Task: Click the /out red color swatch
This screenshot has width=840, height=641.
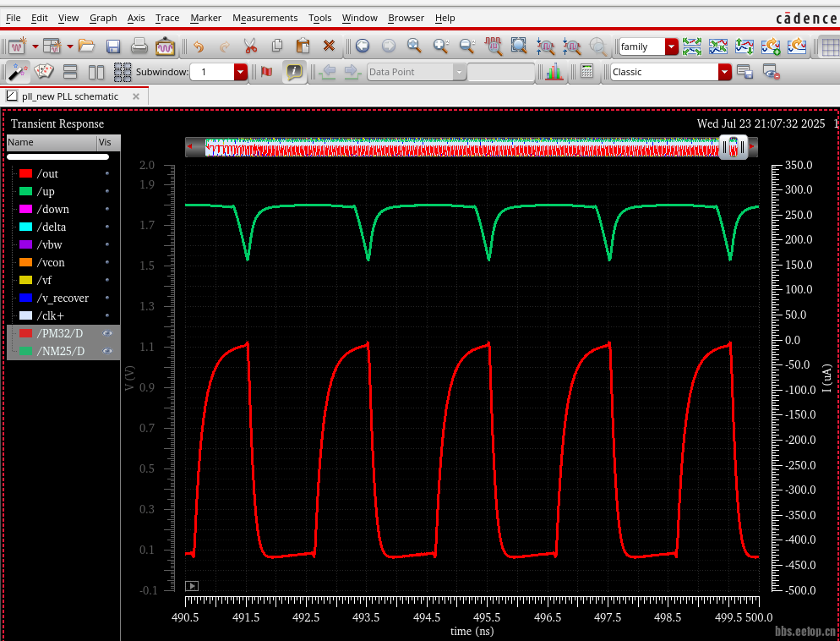Action: click(x=25, y=173)
